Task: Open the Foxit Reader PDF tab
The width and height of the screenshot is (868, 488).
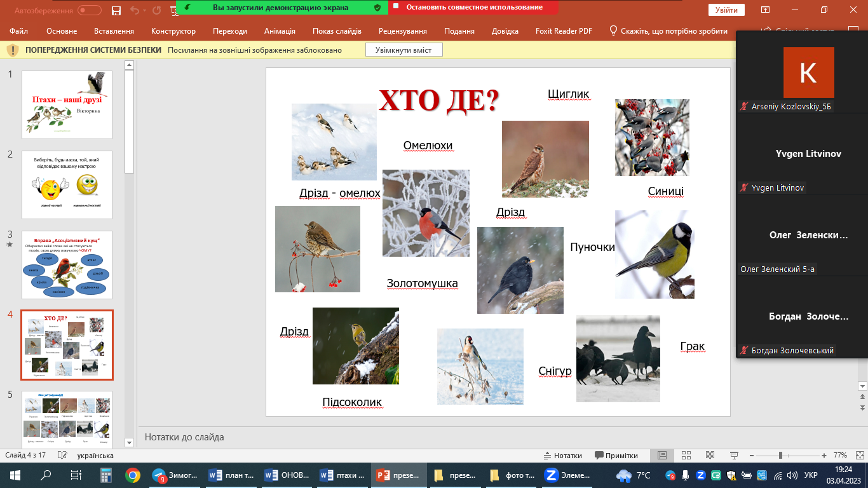Action: click(x=564, y=31)
